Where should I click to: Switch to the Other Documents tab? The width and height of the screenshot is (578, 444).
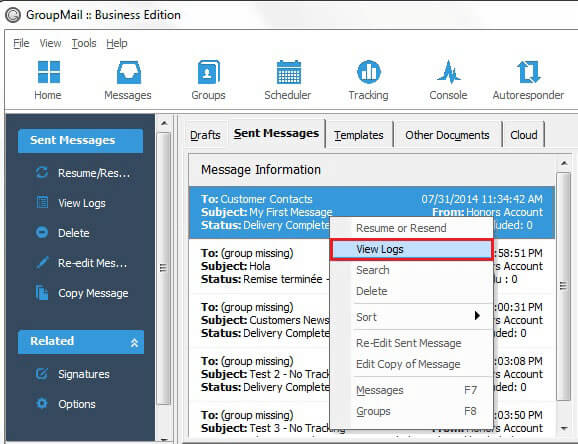447,135
